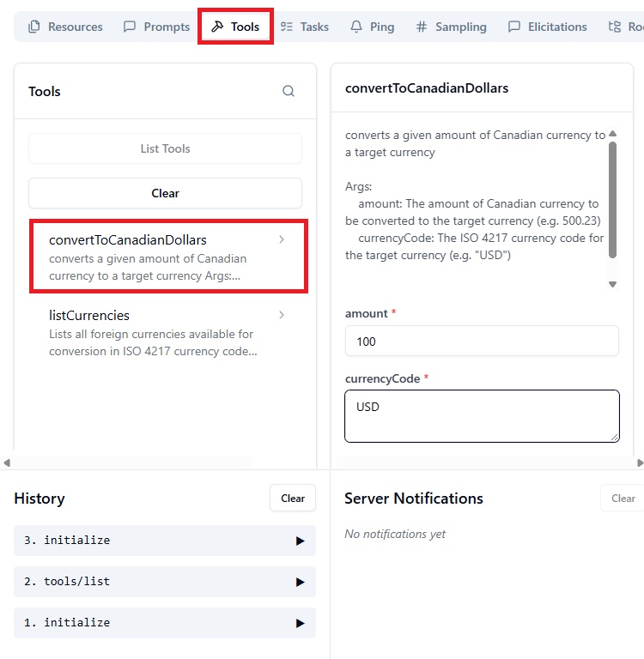Open the Resources tab
The width and height of the screenshot is (644, 659).
pyautogui.click(x=65, y=27)
